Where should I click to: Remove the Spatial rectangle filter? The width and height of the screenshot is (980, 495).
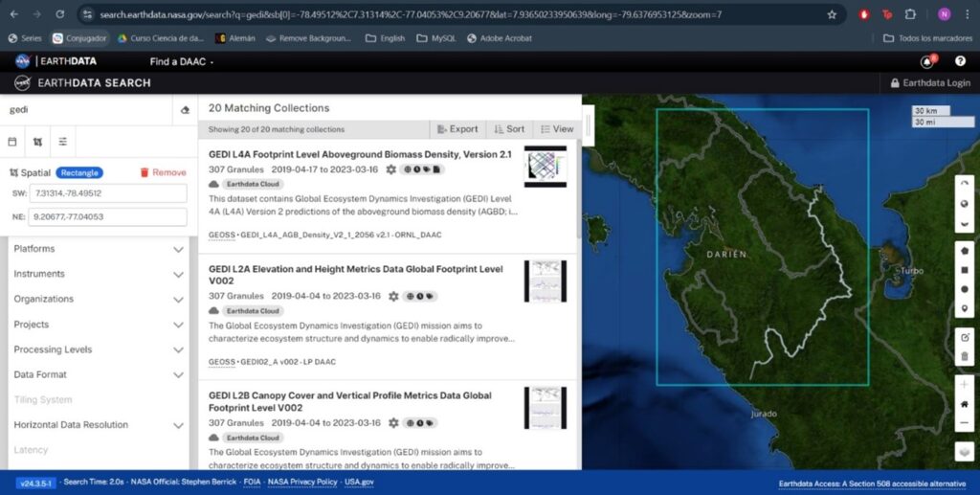[163, 172]
